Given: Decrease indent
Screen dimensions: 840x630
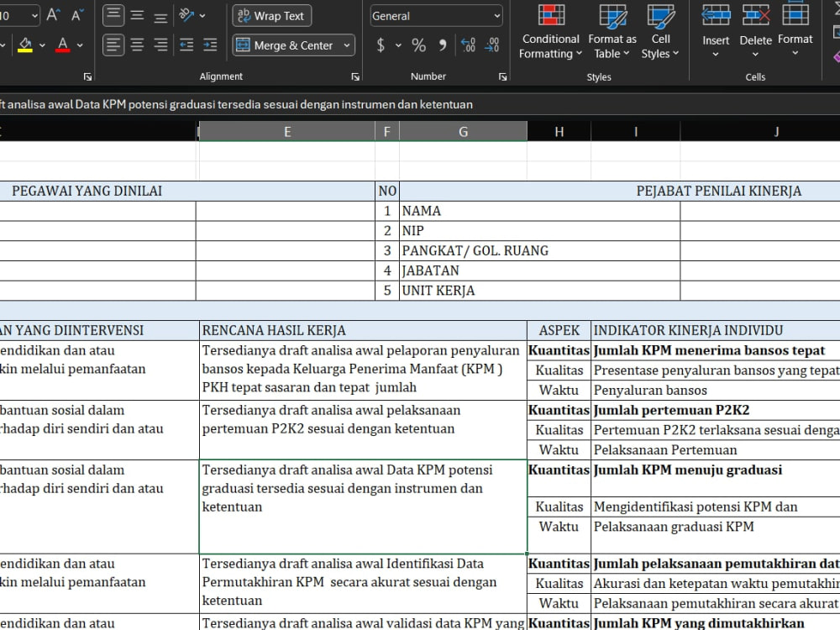Looking at the screenshot, I should [x=186, y=45].
